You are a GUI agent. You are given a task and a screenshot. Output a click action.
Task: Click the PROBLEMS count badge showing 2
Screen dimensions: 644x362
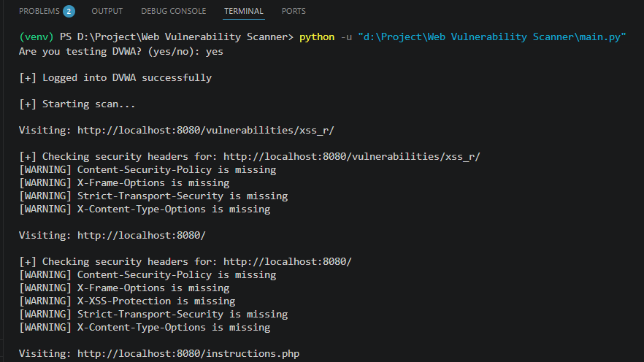pos(69,12)
